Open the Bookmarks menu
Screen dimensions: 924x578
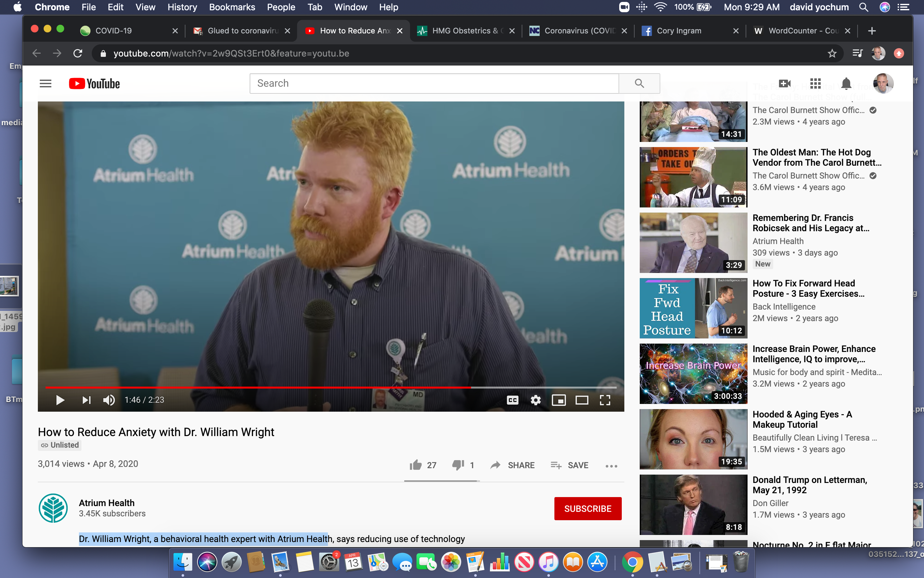pos(232,7)
